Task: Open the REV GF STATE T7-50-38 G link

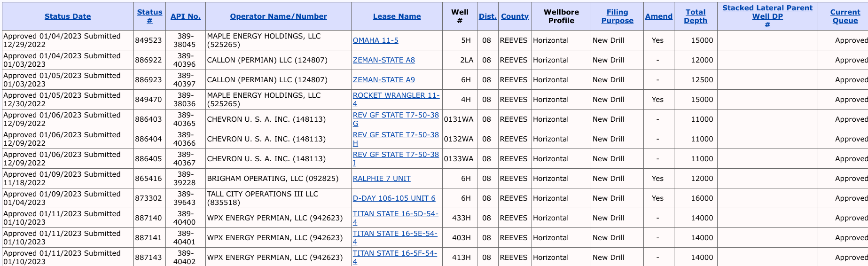Action: pos(396,119)
